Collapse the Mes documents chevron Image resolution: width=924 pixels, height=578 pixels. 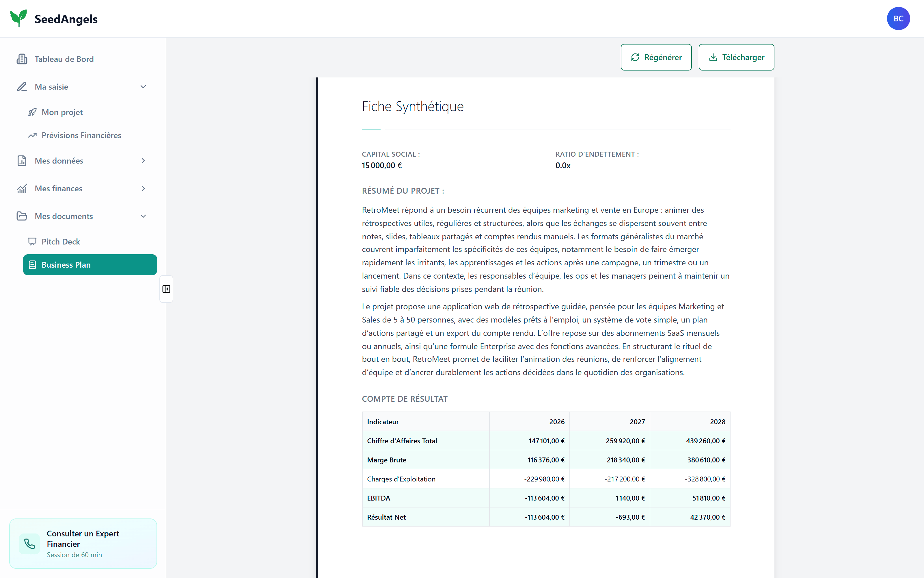tap(143, 216)
